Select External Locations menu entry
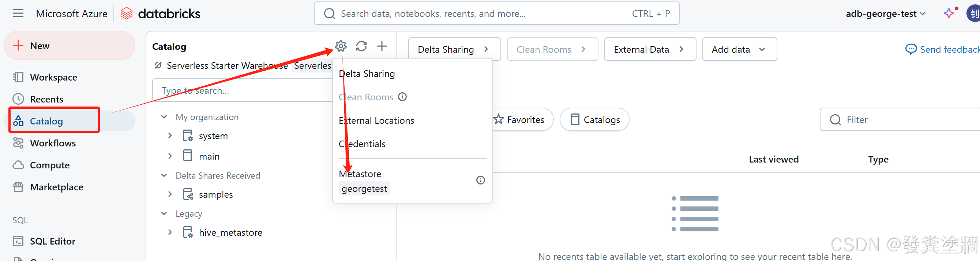Screen dimensions: 980x261 [x=376, y=120]
